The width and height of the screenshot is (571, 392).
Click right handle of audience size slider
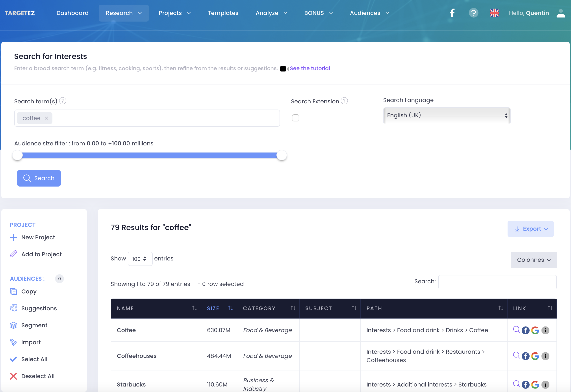tap(281, 155)
